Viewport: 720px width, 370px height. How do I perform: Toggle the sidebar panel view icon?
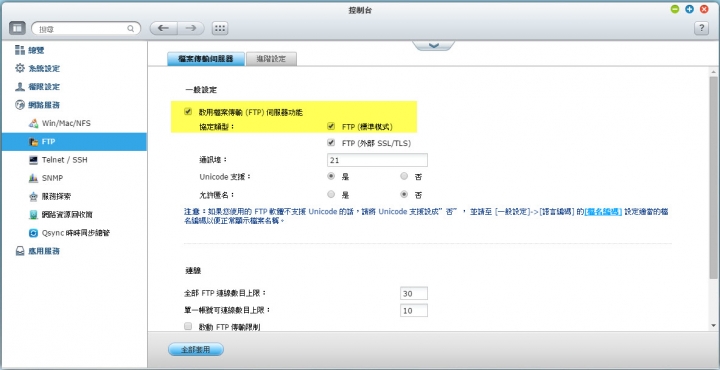[x=17, y=28]
